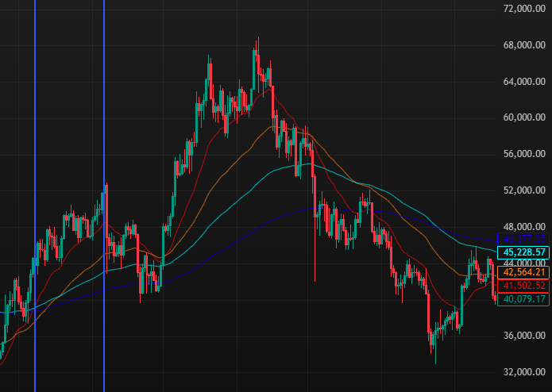Click the 40,079.17 green price label
Screen dimensions: 552x392
click(523, 299)
